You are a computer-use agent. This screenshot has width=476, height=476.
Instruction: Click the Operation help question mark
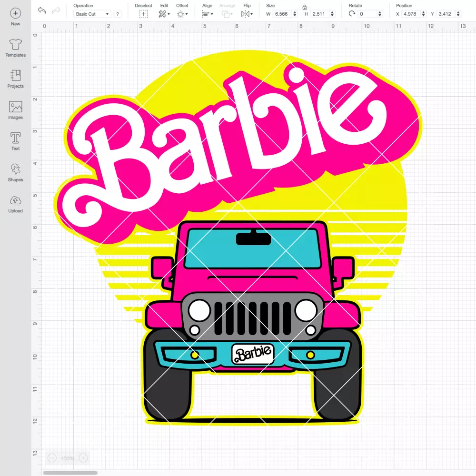[x=118, y=14]
